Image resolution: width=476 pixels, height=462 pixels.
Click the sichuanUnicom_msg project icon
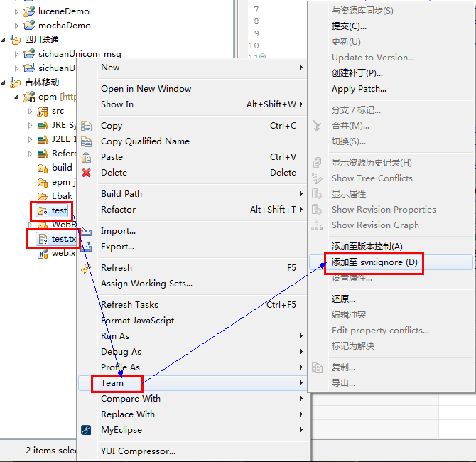(29, 54)
